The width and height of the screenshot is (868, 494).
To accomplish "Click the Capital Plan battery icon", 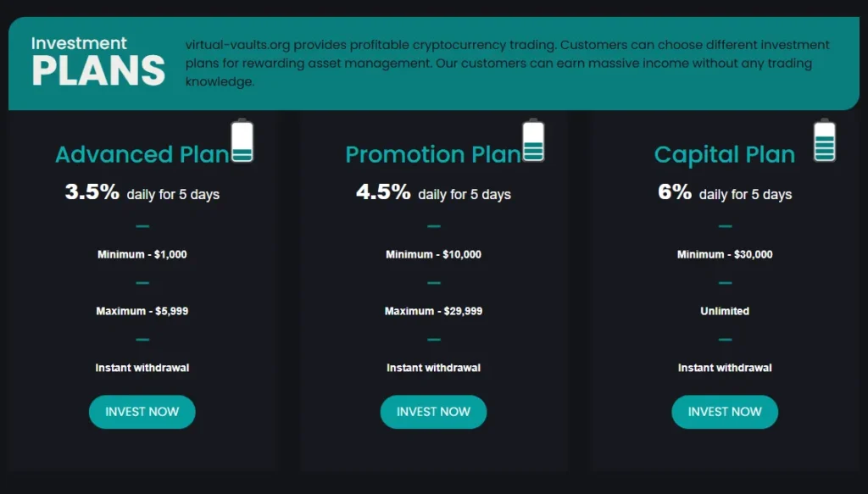I will coord(824,141).
